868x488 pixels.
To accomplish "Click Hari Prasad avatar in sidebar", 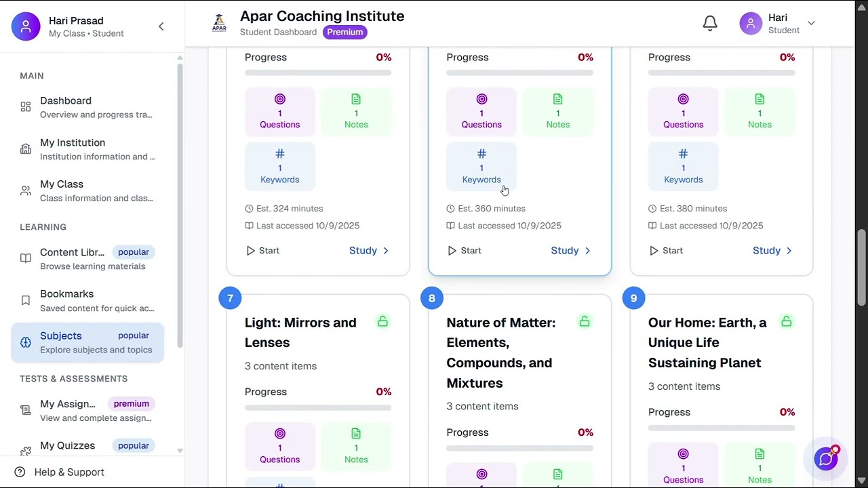I will [26, 26].
